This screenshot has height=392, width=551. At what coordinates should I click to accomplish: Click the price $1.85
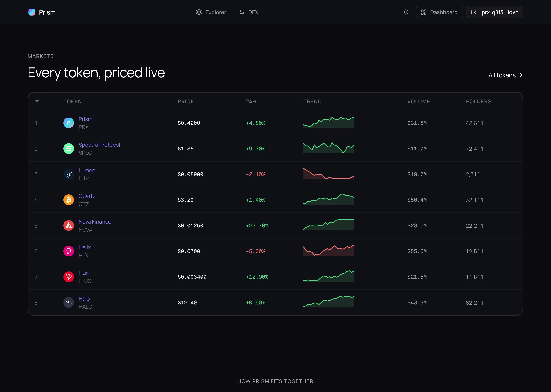pyautogui.click(x=186, y=149)
